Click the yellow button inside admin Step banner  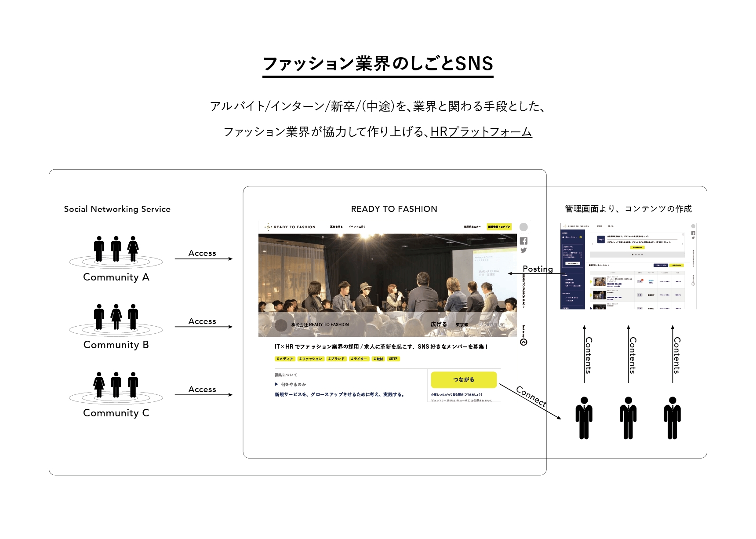coord(637,248)
